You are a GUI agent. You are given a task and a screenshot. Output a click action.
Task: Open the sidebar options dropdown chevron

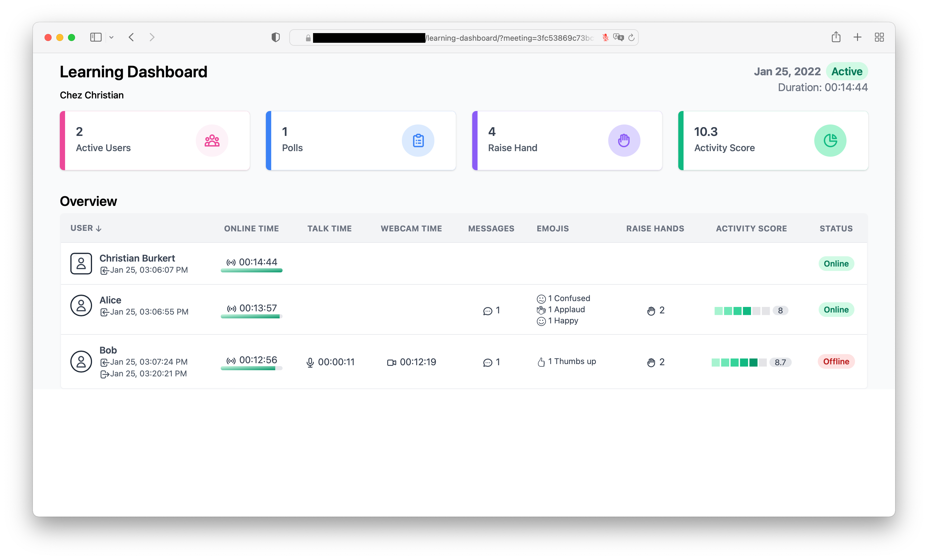[x=111, y=37]
